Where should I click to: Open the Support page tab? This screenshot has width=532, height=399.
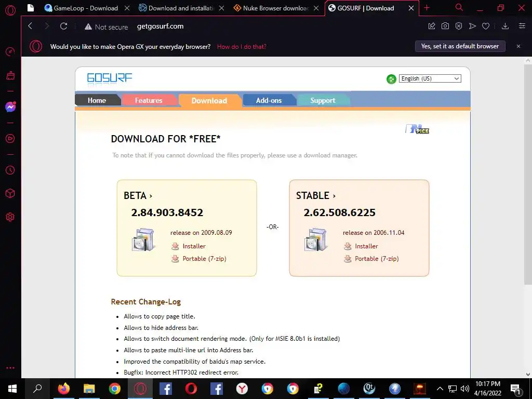coord(323,100)
